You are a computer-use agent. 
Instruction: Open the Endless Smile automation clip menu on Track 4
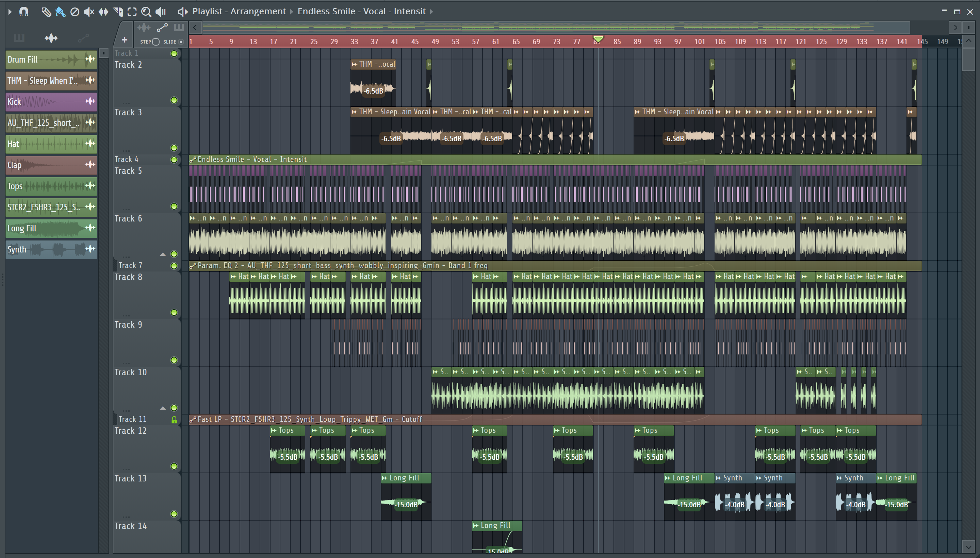click(193, 160)
